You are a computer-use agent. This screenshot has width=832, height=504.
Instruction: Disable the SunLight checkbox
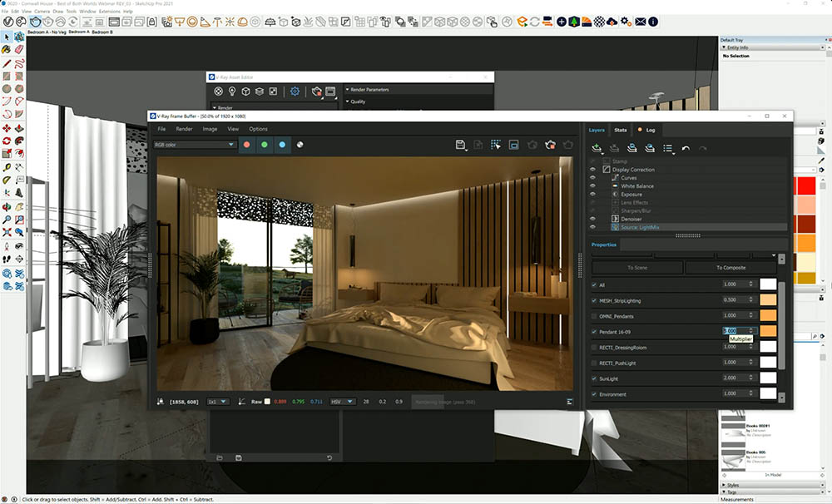click(594, 376)
